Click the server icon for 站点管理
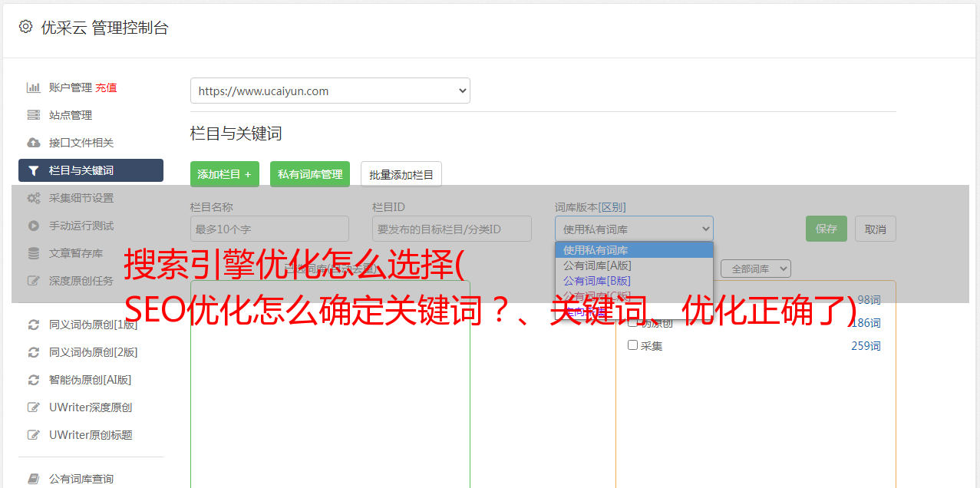The image size is (980, 488). click(x=34, y=115)
